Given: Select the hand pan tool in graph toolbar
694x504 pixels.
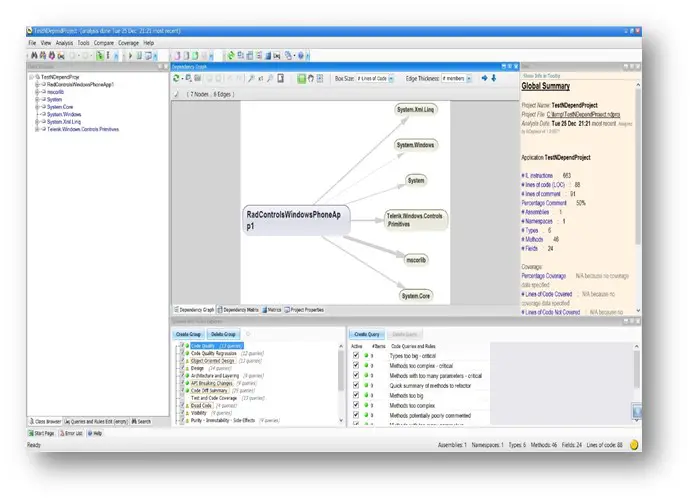Looking at the screenshot, I should click(x=311, y=78).
